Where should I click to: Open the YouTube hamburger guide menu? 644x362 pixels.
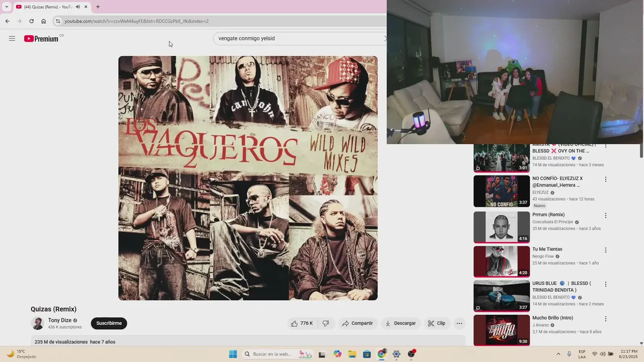point(12,38)
